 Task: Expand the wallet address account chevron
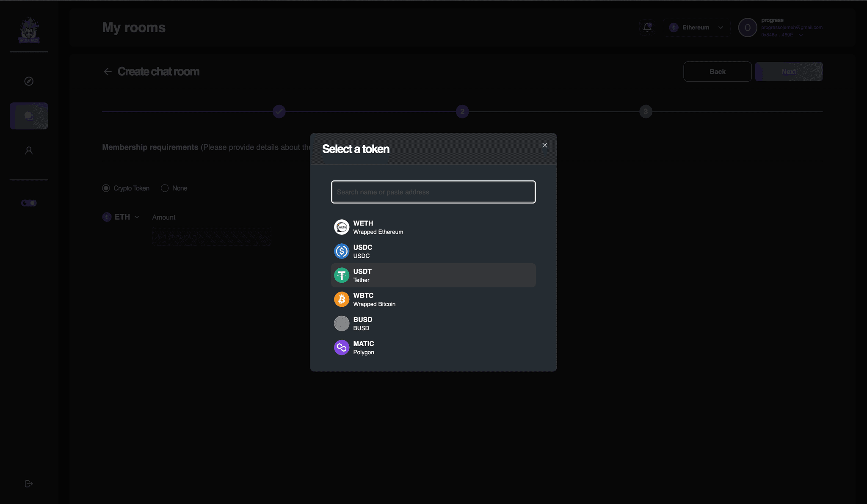(801, 35)
